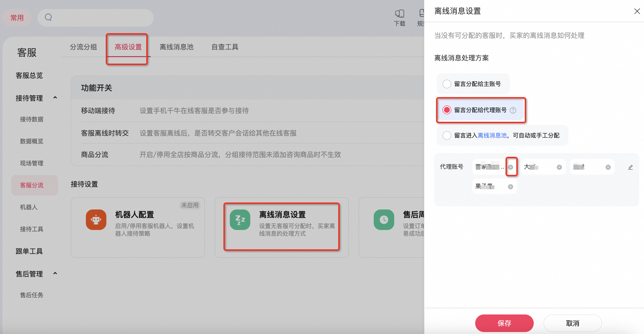
Task: Select the 留言分配给主账号 radio option
Action: coord(447,84)
